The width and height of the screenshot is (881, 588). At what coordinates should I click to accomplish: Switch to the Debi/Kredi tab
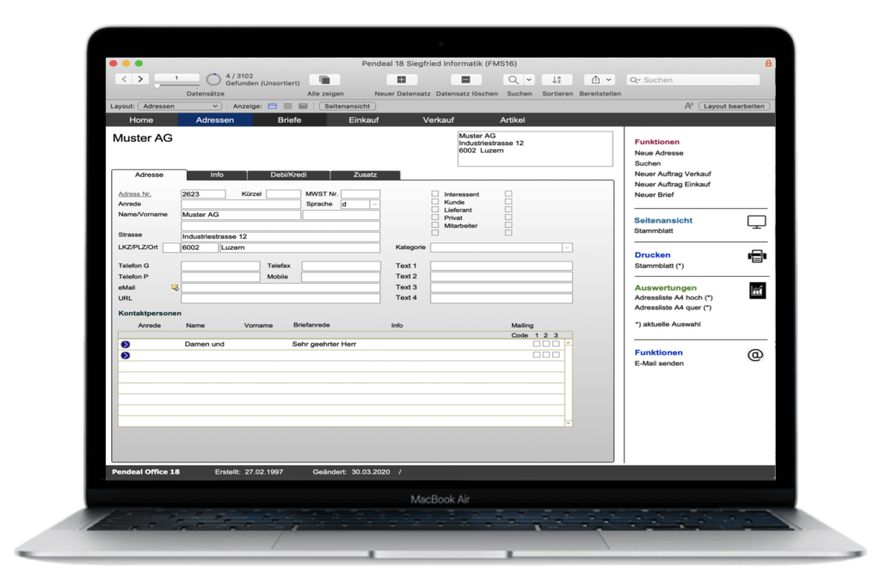(288, 175)
